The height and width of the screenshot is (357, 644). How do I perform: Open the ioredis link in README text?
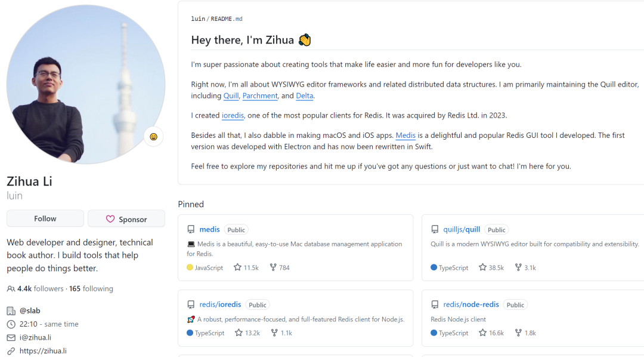point(233,115)
